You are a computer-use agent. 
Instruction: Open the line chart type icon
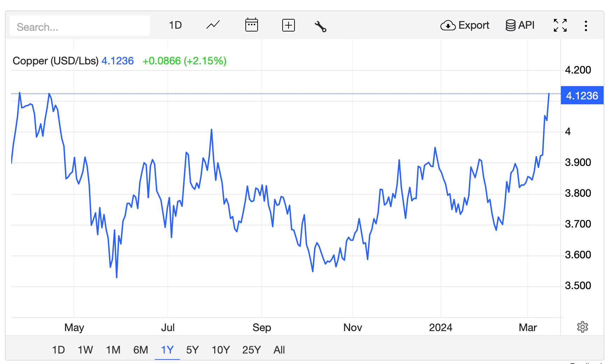[213, 25]
